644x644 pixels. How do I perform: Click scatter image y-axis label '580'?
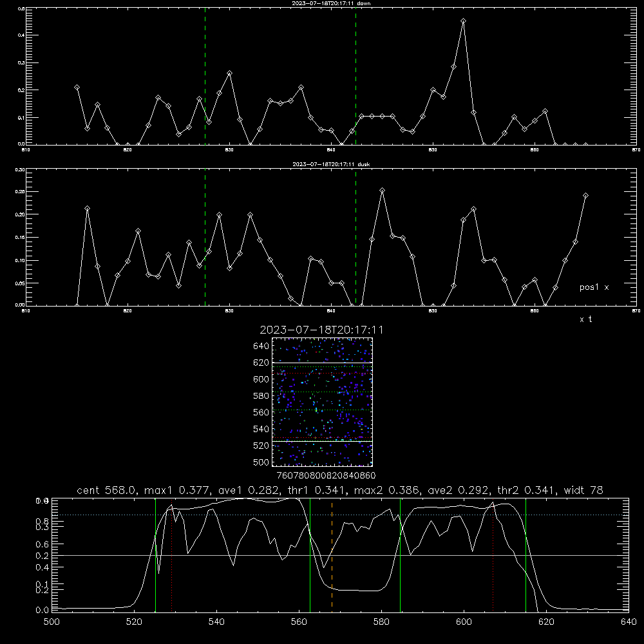tap(261, 396)
